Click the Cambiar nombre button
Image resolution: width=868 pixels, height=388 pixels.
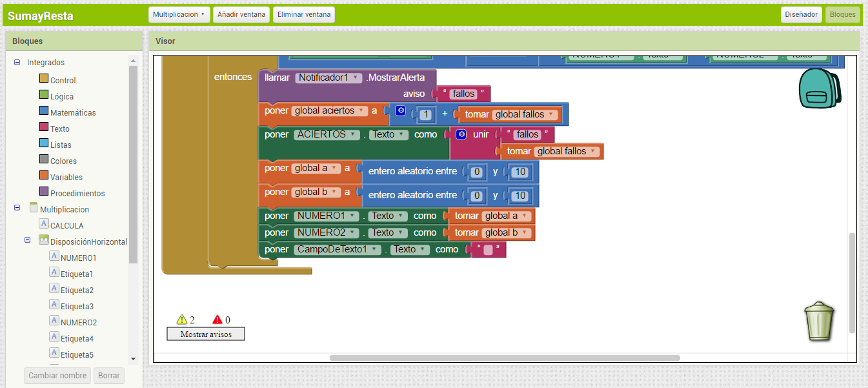57,375
